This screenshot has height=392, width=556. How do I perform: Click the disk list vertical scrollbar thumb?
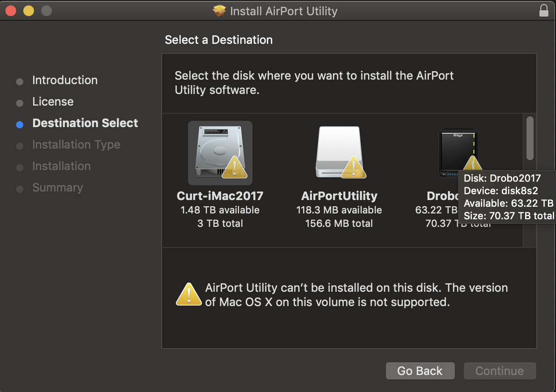530,138
